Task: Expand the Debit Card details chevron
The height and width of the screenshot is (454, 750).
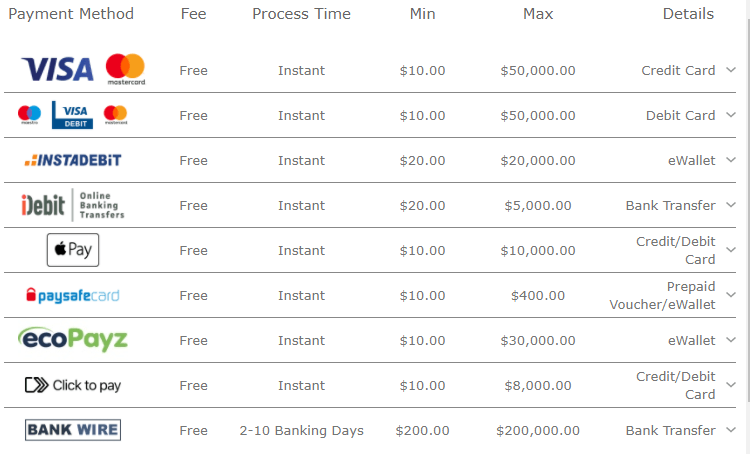Action: pyautogui.click(x=730, y=115)
